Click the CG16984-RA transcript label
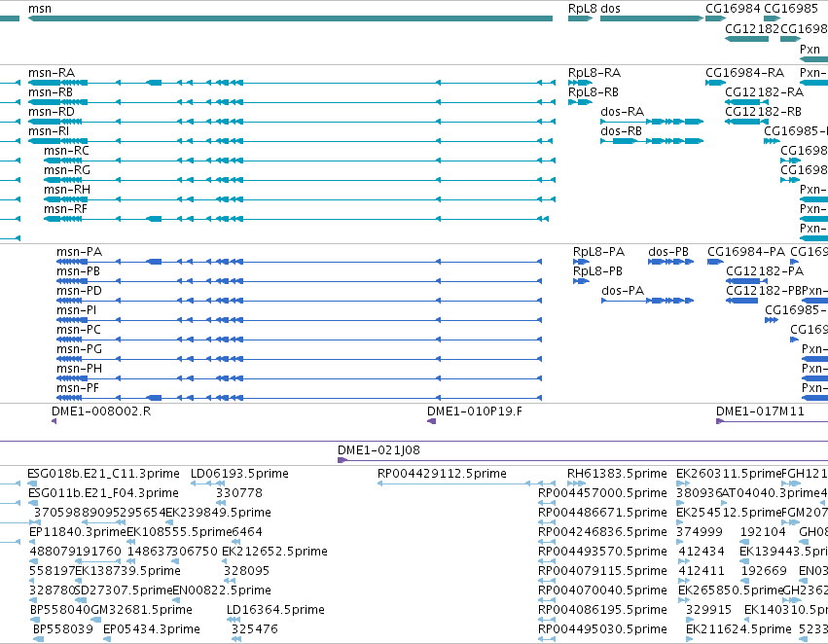 pos(745,72)
